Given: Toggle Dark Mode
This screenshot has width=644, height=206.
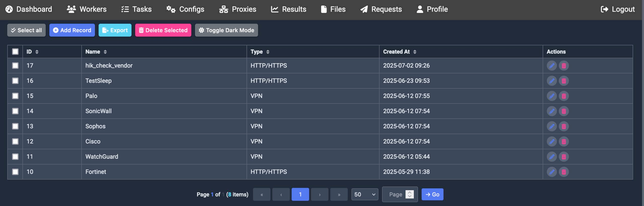Looking at the screenshot, I should [x=226, y=30].
